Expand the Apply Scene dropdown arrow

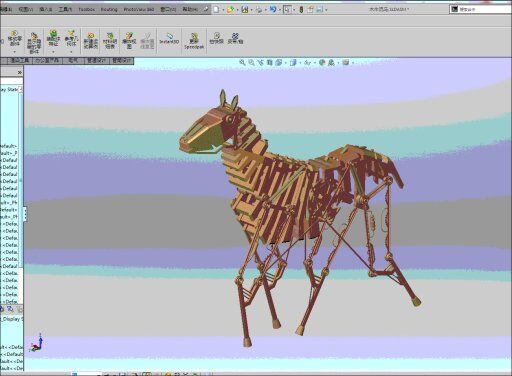338,63
